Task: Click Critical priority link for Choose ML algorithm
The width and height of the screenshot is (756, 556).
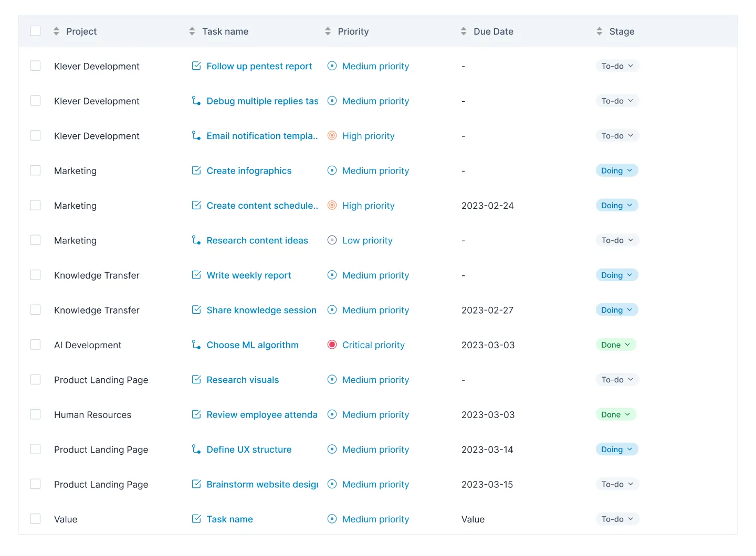Action: coord(373,345)
